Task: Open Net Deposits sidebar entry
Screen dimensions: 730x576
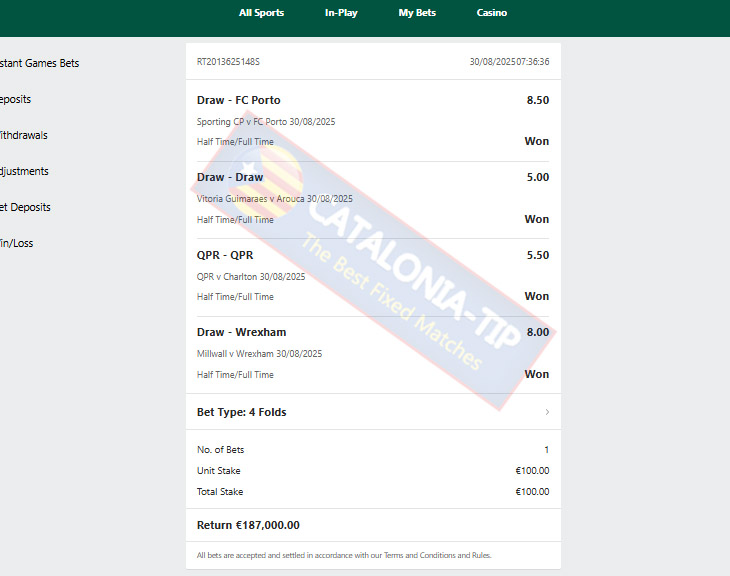Action: tap(25, 207)
